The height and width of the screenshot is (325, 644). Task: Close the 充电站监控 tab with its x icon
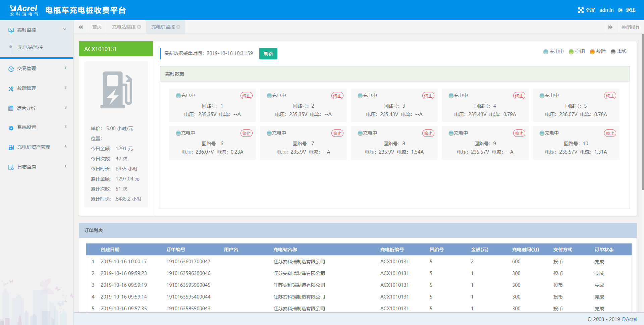point(139,27)
